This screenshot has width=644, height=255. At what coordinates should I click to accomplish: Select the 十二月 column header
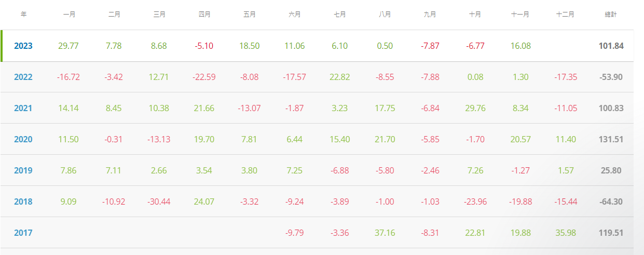[x=565, y=15]
